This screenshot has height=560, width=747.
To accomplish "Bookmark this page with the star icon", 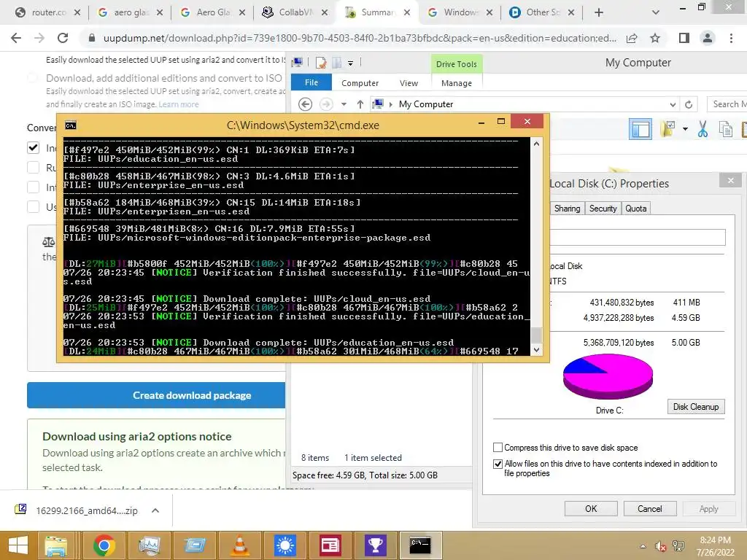I will click(x=655, y=38).
